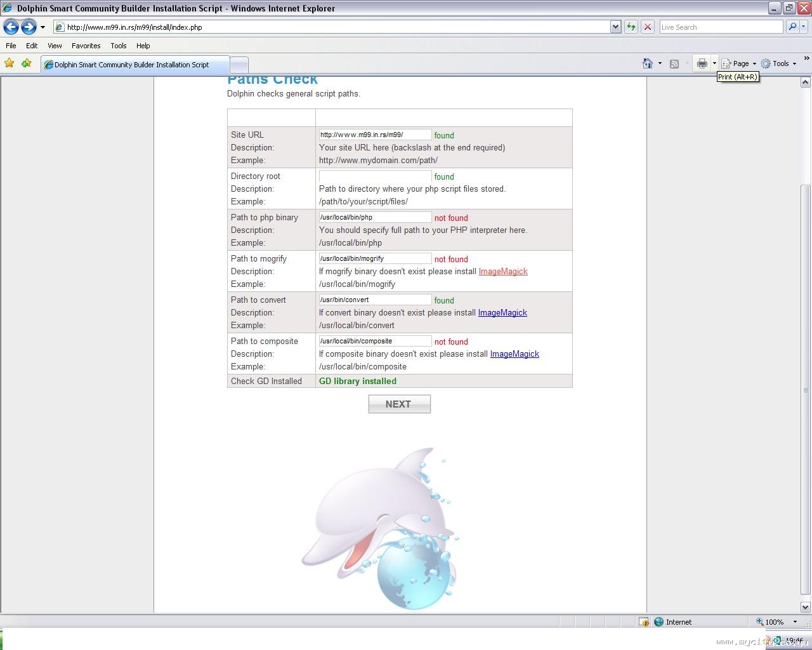Go back with the Back arrow button
The image size is (812, 650).
[11, 27]
